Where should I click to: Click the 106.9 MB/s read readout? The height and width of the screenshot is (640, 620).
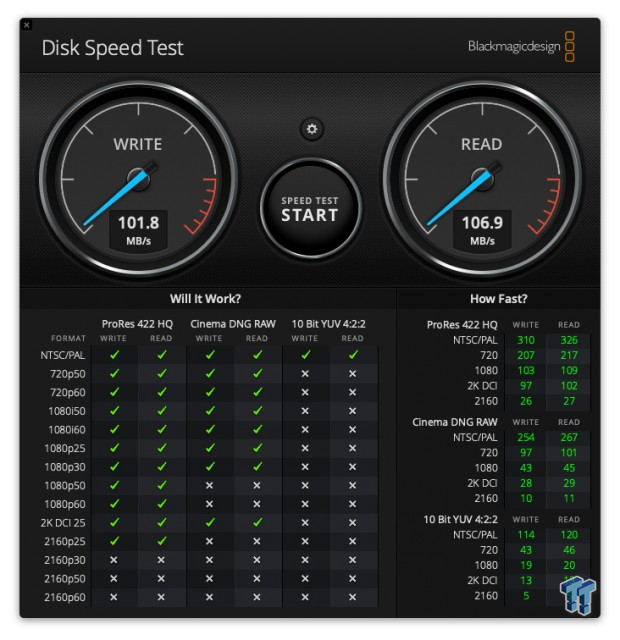pyautogui.click(x=482, y=229)
